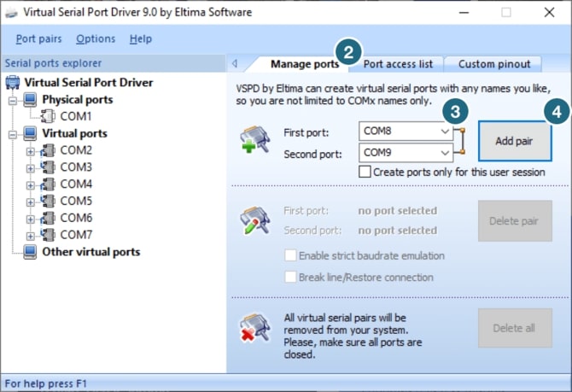
Task: Select the Virtual ports label
Action: [75, 133]
